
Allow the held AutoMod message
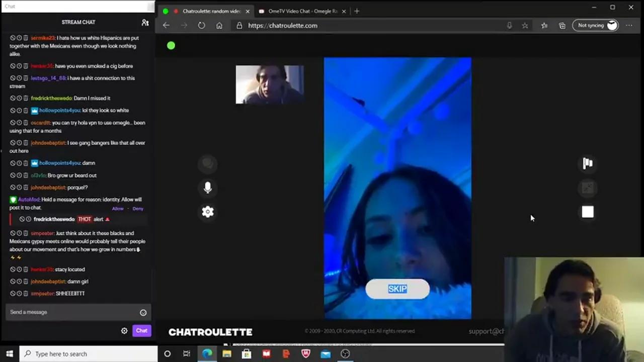[117, 208]
